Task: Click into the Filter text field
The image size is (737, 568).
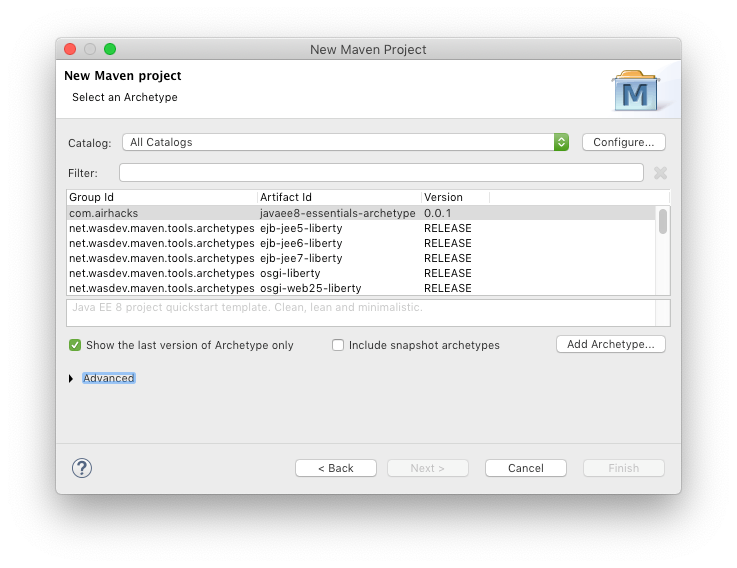Action: [380, 173]
